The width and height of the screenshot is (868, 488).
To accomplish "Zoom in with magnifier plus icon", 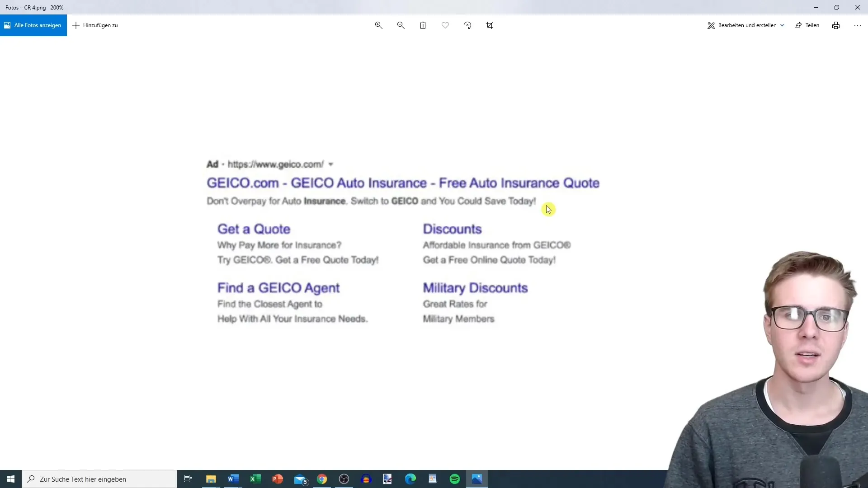I will (x=379, y=25).
